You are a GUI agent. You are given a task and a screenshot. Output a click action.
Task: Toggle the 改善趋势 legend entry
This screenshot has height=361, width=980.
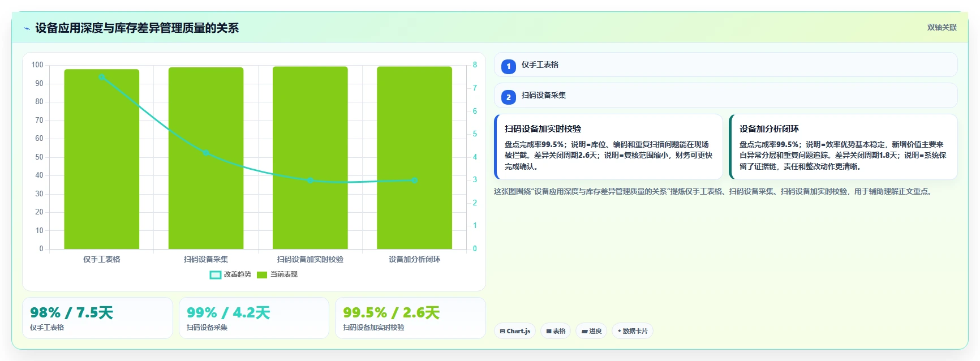click(x=230, y=274)
